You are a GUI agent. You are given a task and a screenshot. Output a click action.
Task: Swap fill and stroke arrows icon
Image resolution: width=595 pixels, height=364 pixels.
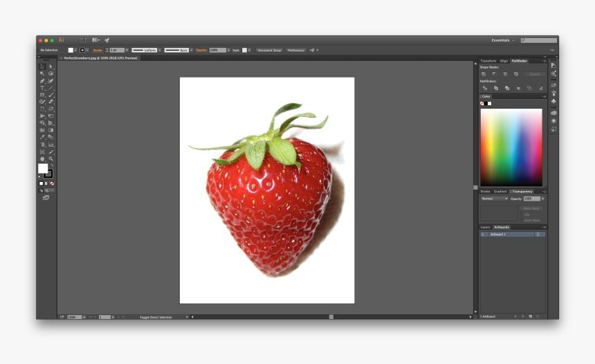point(52,165)
